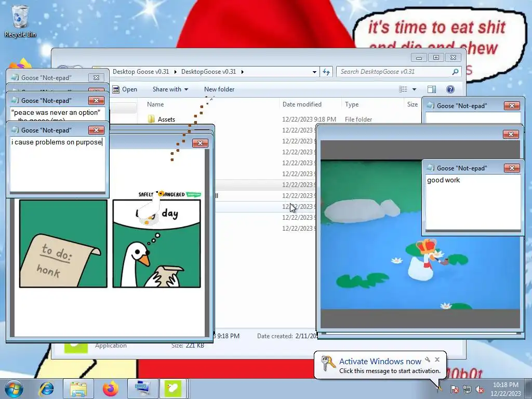
Task: Close the "peace was never an option" Not-epad
Action: (x=96, y=100)
